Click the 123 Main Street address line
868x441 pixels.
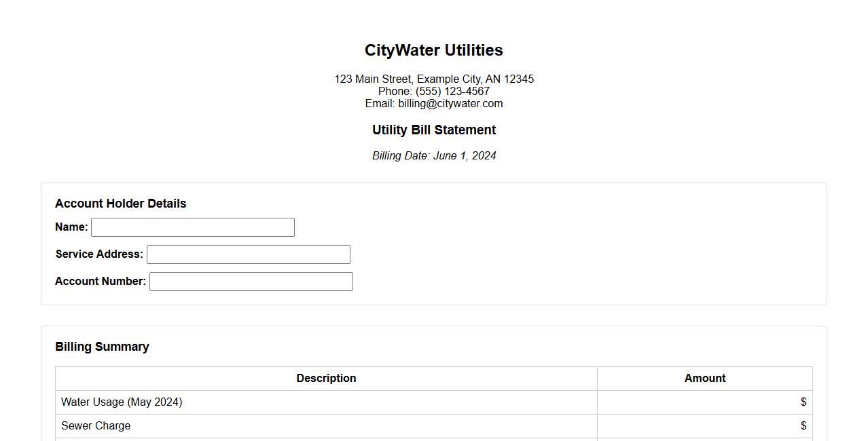click(434, 79)
